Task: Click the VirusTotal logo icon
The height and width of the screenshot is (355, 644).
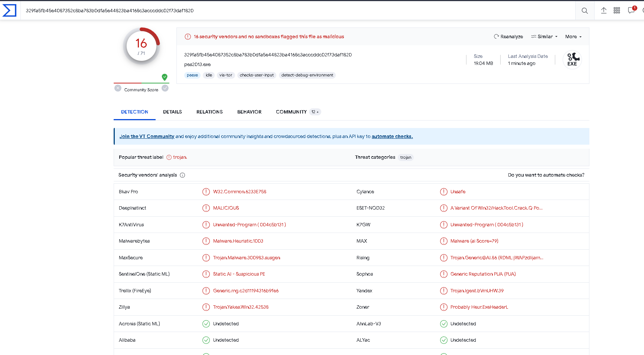Action: pyautogui.click(x=9, y=10)
